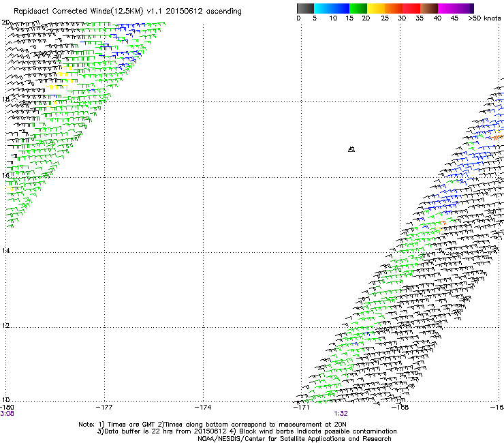Click the longitude -174 axis label
Image resolution: width=504 pixels, height=443 pixels.
pyautogui.click(x=203, y=408)
